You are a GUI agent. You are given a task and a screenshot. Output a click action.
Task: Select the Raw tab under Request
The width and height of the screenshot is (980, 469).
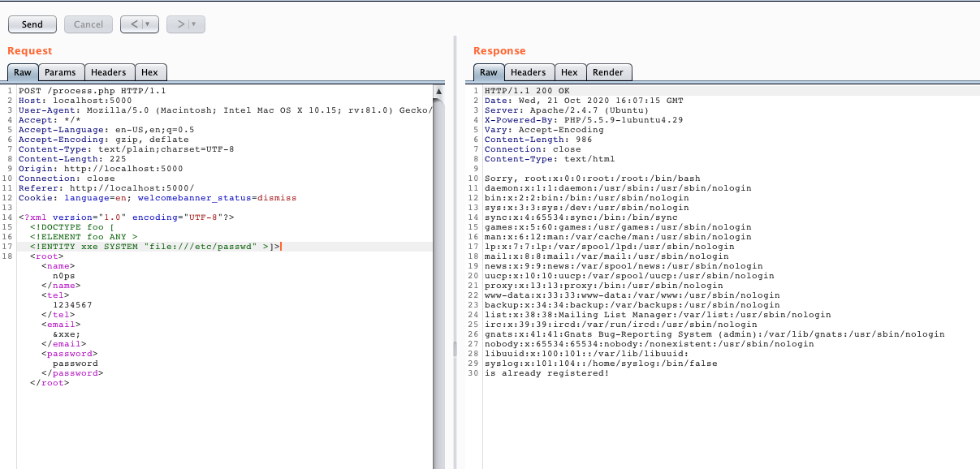23,72
